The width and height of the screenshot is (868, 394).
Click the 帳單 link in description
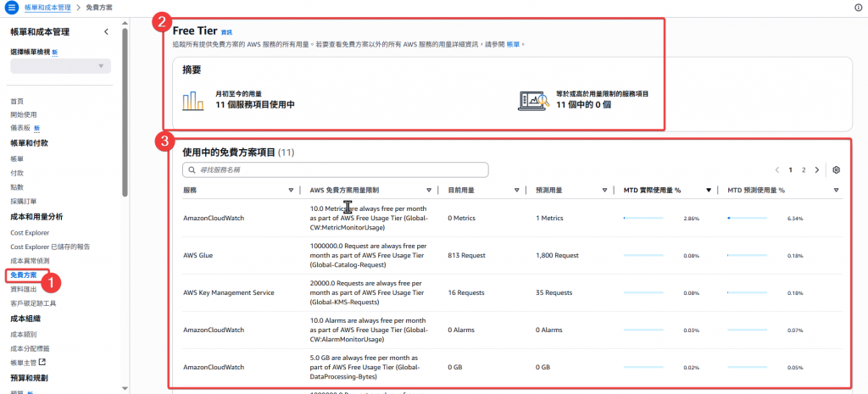click(x=513, y=43)
